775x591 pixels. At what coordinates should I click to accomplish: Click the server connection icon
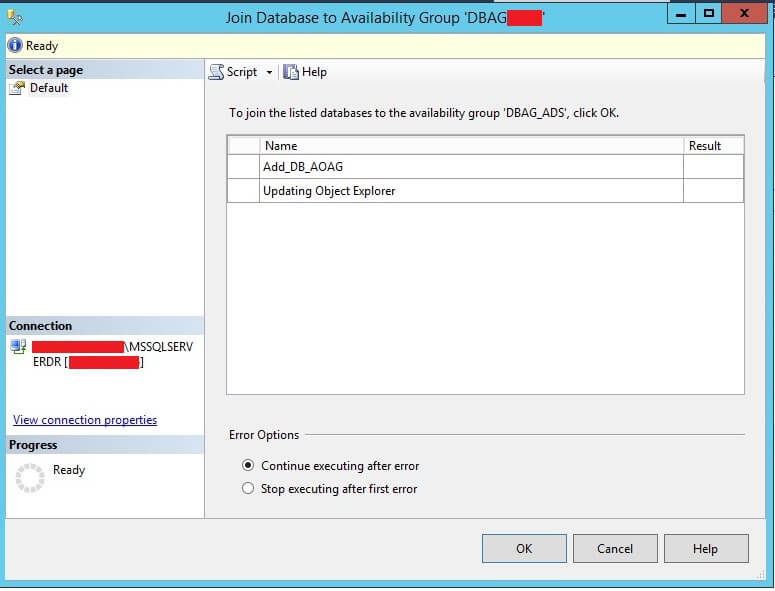pyautogui.click(x=18, y=346)
